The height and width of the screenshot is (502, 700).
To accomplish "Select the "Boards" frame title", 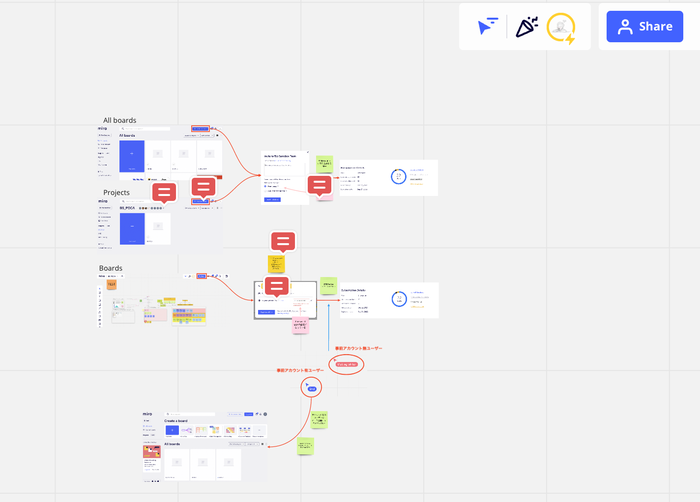I will pyautogui.click(x=110, y=268).
